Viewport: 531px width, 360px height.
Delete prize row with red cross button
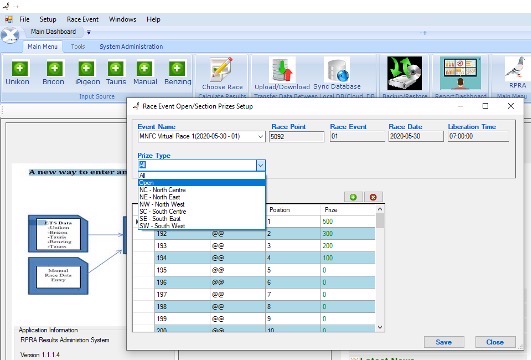click(x=373, y=197)
